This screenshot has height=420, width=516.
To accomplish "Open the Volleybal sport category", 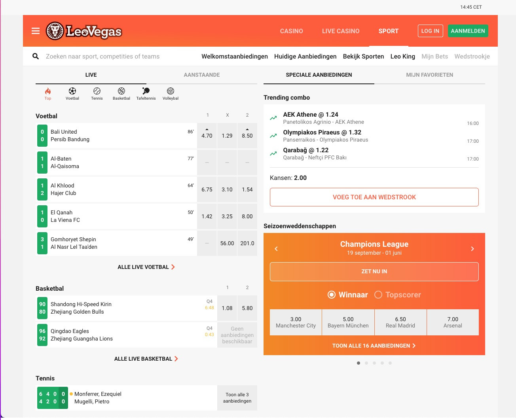I will pyautogui.click(x=170, y=94).
